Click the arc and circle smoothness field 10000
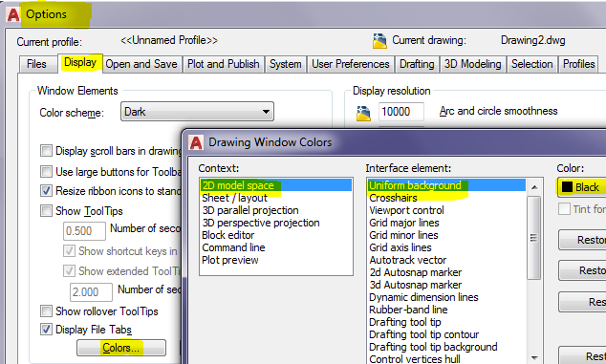Viewport: 606px width, 364px height. coord(400,112)
